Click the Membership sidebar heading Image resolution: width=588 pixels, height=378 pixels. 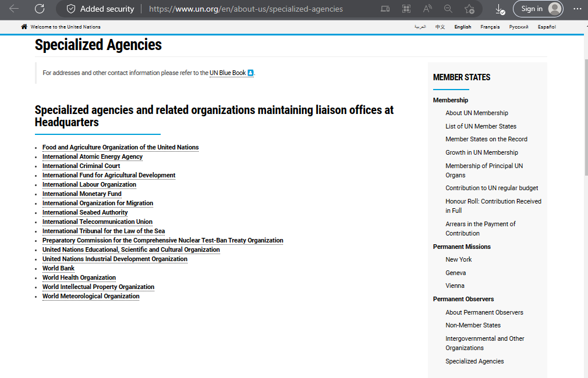click(451, 101)
